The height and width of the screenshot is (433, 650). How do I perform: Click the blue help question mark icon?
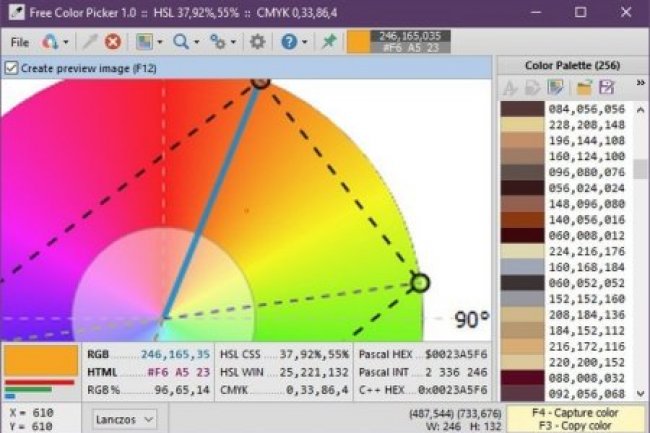pyautogui.click(x=288, y=42)
